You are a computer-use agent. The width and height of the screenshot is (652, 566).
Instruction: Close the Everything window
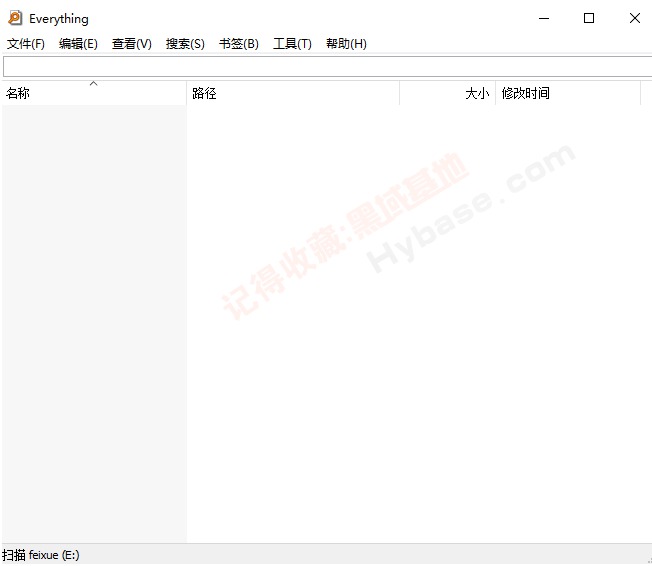click(635, 18)
